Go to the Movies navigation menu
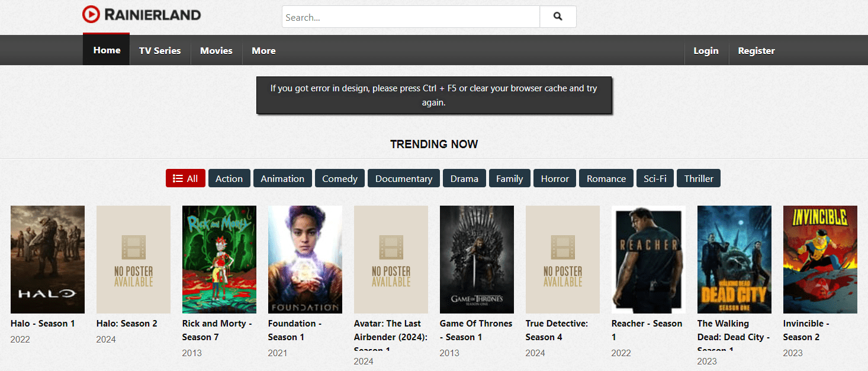This screenshot has width=868, height=371. tap(216, 51)
